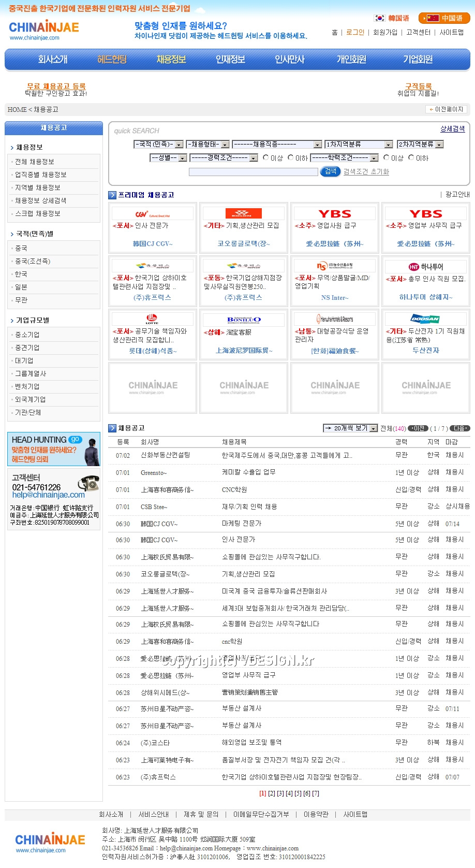Click 고객센터 link in header
The width and height of the screenshot is (475, 868).
click(418, 32)
